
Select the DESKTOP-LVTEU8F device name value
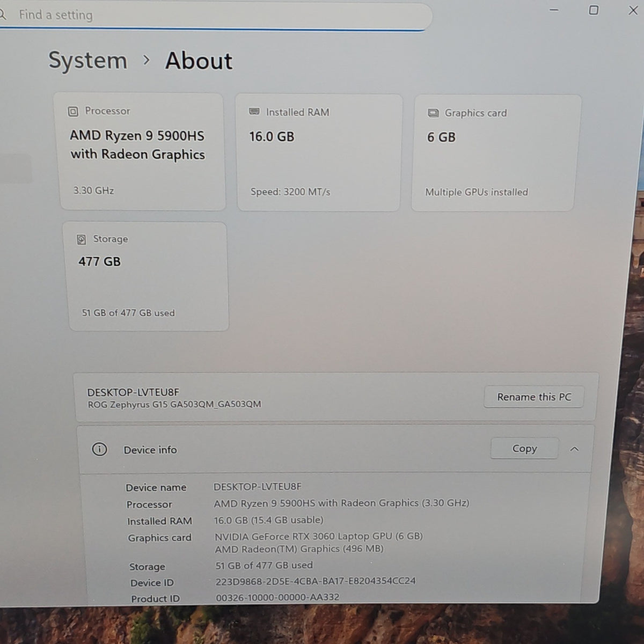tap(258, 487)
